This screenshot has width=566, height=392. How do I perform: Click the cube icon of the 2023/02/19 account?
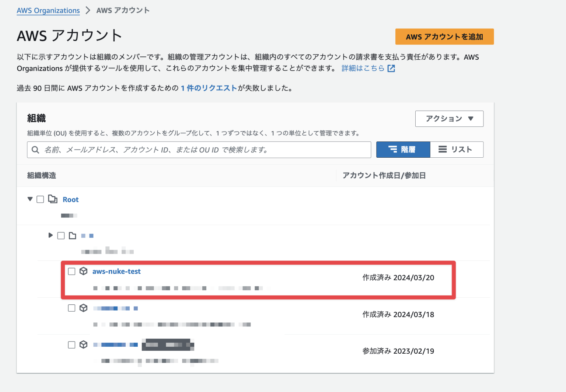click(x=84, y=344)
